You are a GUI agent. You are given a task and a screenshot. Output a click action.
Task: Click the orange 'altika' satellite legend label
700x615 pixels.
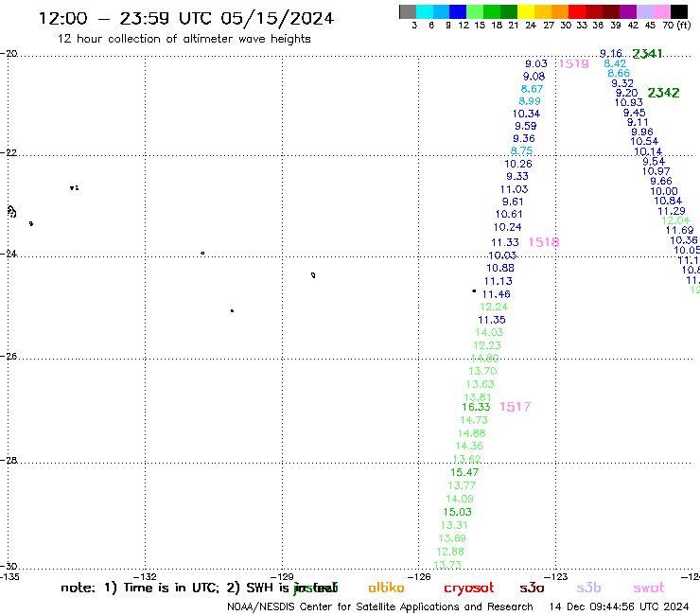coord(386,588)
